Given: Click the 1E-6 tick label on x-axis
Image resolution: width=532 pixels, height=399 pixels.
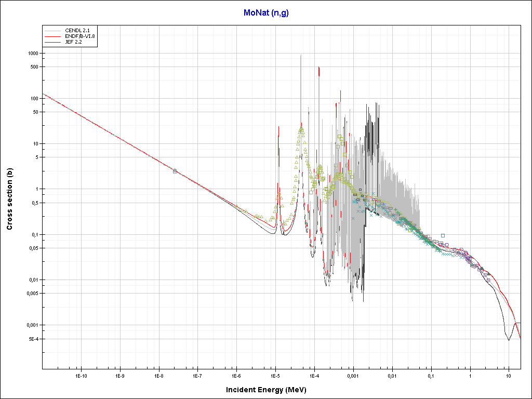Looking at the screenshot, I should [236, 375].
